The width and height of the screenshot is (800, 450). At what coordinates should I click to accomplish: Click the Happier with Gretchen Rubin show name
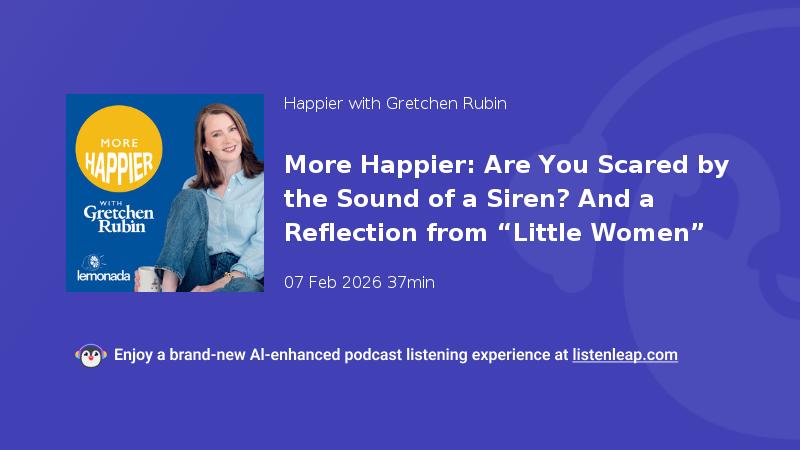click(395, 104)
